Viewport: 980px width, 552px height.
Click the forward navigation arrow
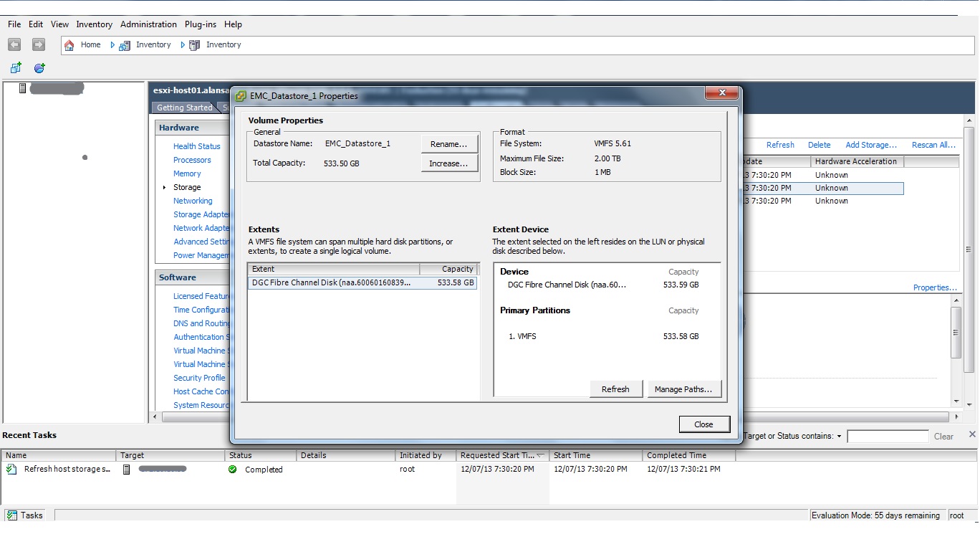coord(37,44)
